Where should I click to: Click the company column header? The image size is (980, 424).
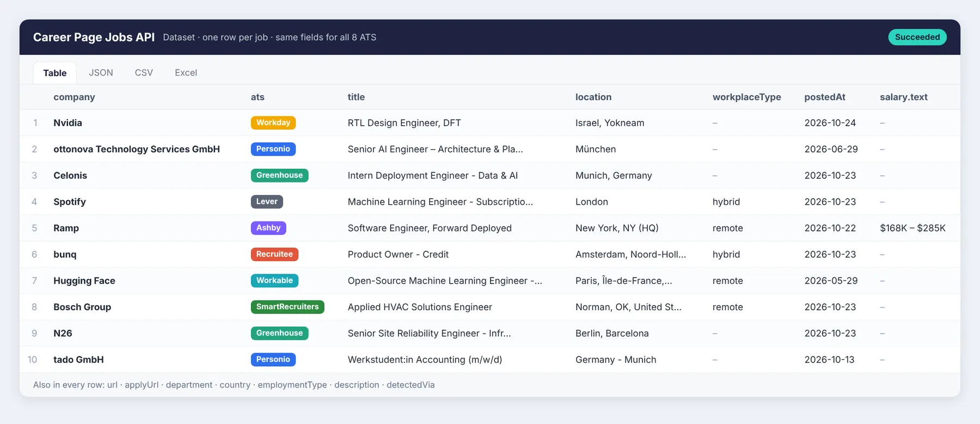tap(74, 97)
